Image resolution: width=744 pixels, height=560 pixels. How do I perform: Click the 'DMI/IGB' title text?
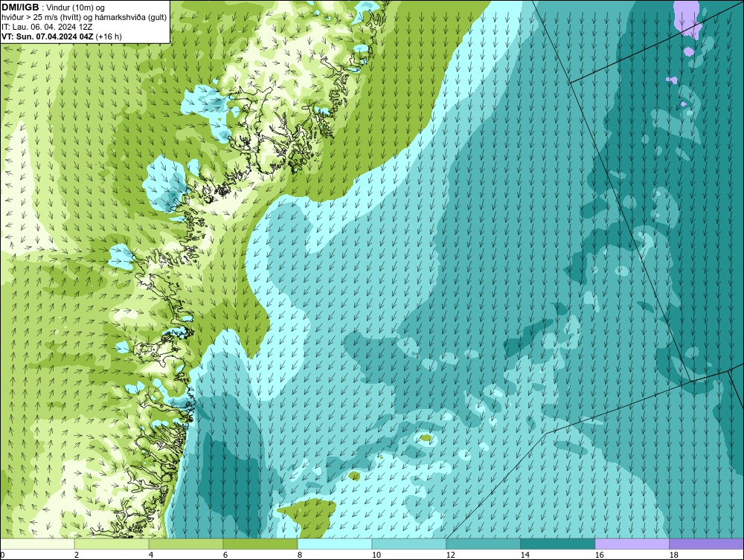pos(20,7)
